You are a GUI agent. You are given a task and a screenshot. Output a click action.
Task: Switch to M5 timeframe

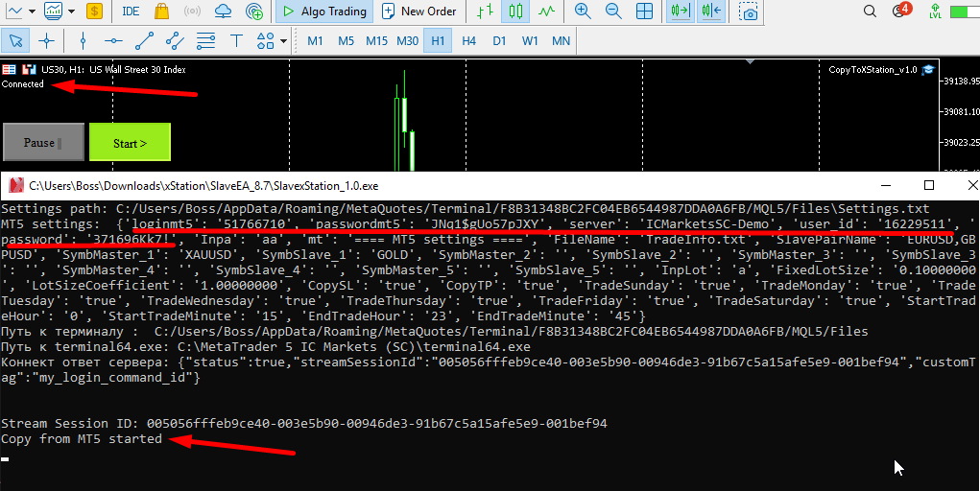click(x=346, y=40)
